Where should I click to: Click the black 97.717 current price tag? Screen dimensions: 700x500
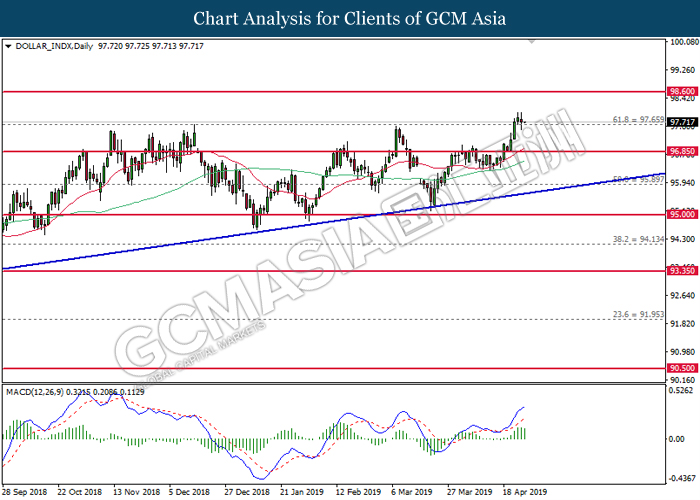tap(681, 123)
